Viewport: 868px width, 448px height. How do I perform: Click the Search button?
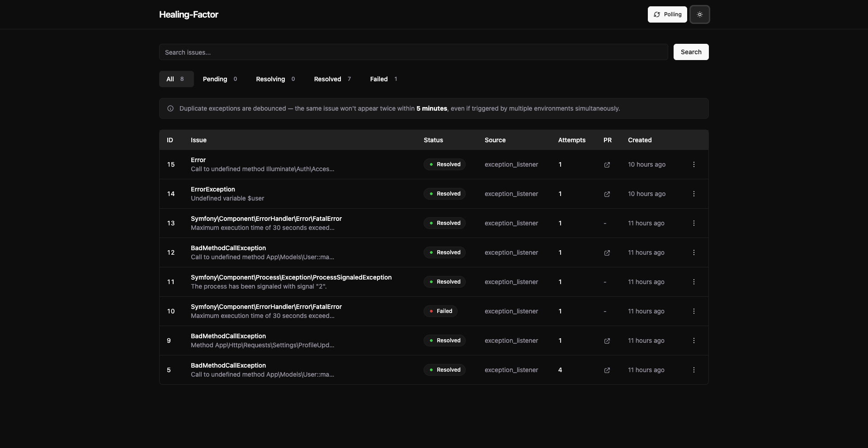click(691, 52)
